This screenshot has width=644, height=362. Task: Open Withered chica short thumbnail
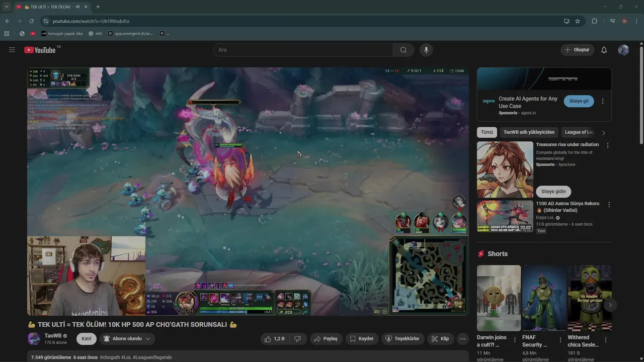pos(589,298)
